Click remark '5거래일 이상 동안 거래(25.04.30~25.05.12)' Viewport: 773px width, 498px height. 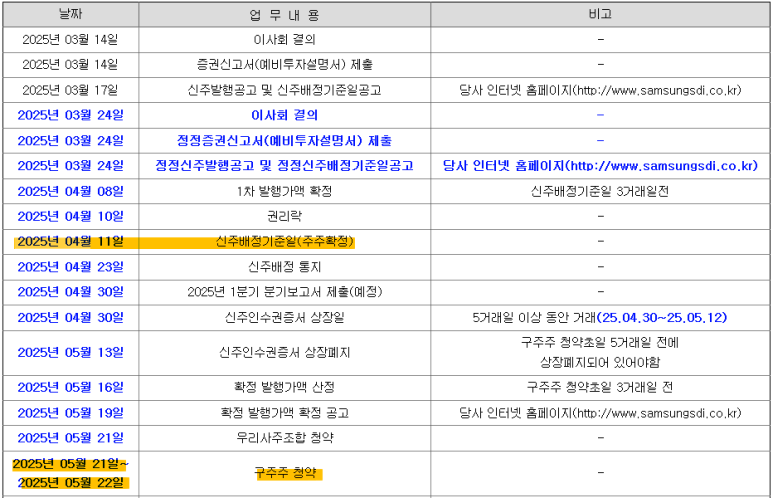[600, 318]
